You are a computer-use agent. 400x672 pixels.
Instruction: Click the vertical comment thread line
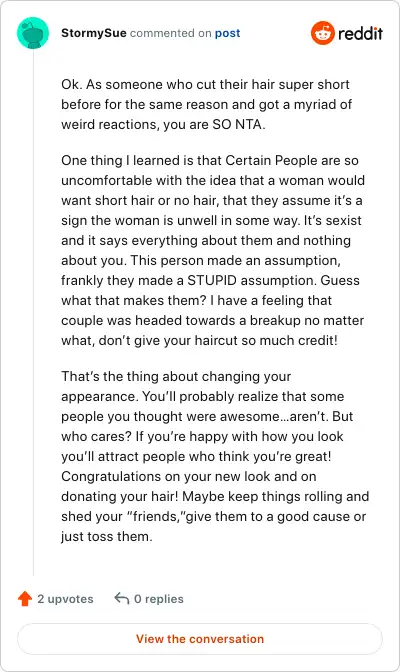pyautogui.click(x=33, y=313)
